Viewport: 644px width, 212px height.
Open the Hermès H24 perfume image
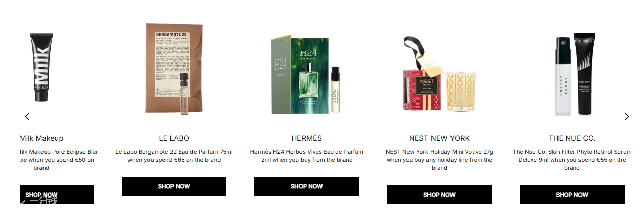pyautogui.click(x=306, y=75)
